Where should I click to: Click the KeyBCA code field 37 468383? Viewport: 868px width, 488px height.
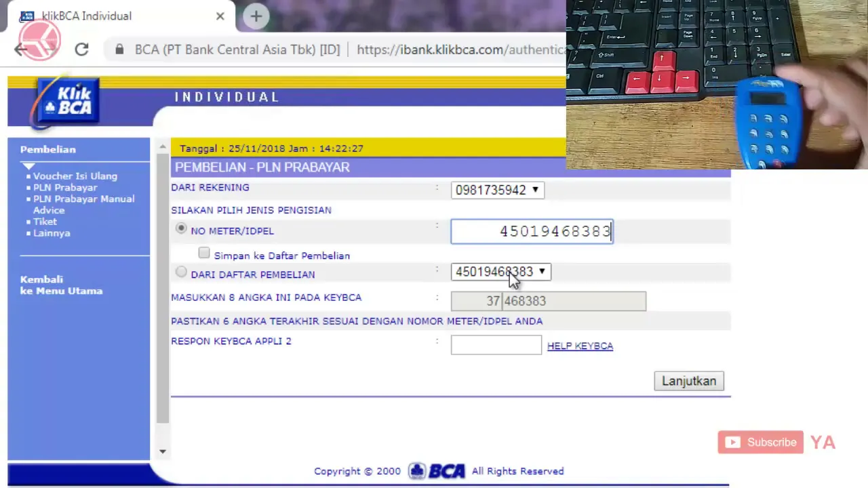[549, 301]
